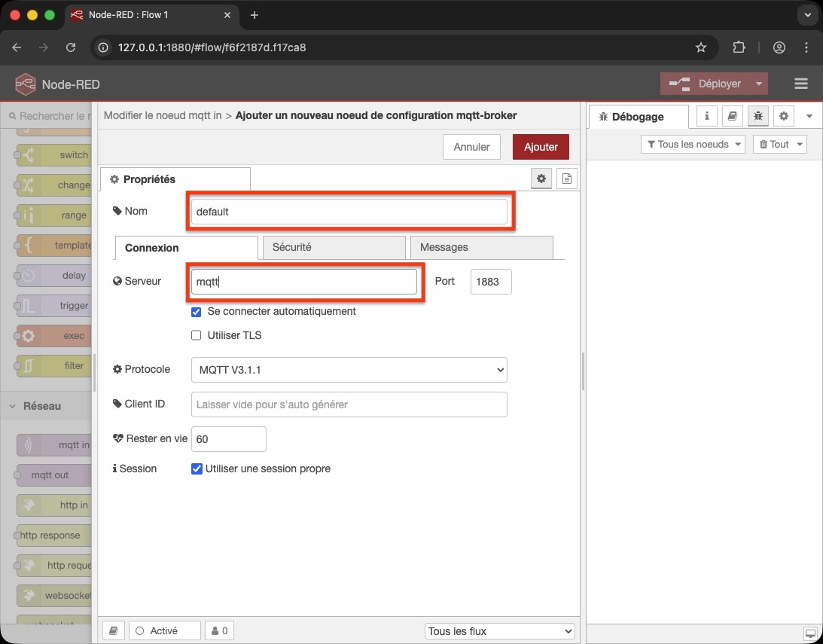Image resolution: width=823 pixels, height=644 pixels.
Task: Open the info sidebar tab icon
Action: point(706,116)
